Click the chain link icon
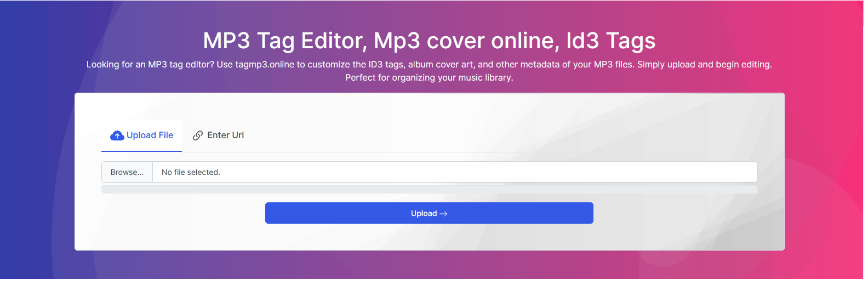868x284 pixels. click(198, 135)
